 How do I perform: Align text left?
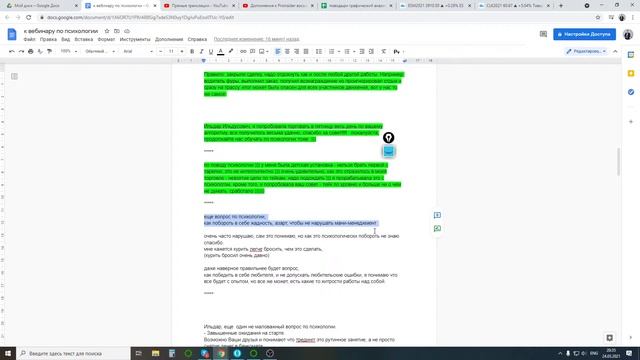coord(278,51)
